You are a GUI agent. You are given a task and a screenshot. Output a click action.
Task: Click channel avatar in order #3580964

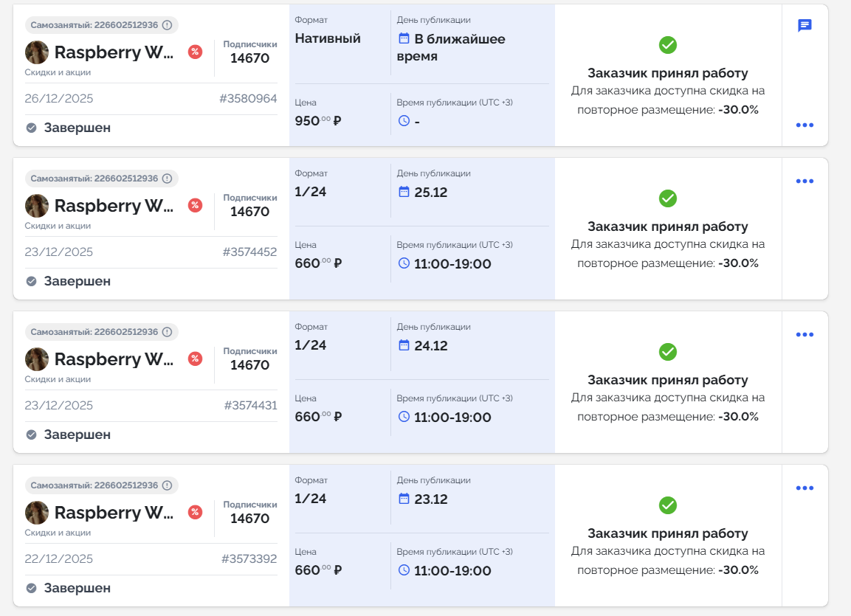pos(37,52)
